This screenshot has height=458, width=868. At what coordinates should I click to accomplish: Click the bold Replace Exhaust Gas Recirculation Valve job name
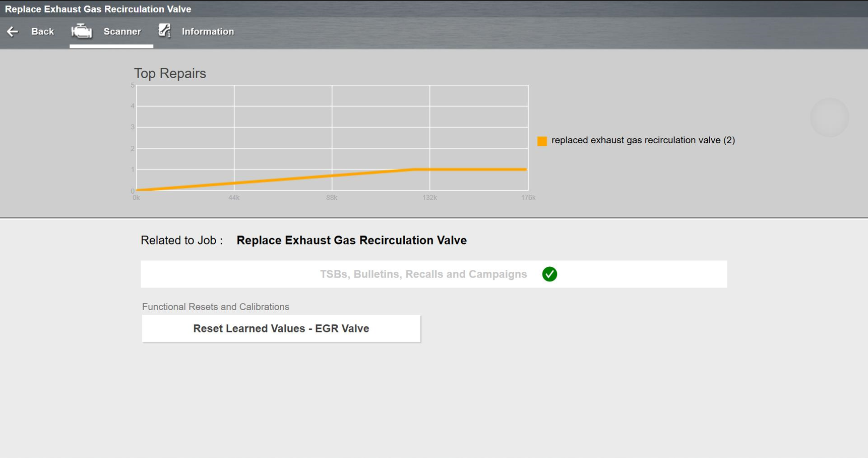click(351, 240)
